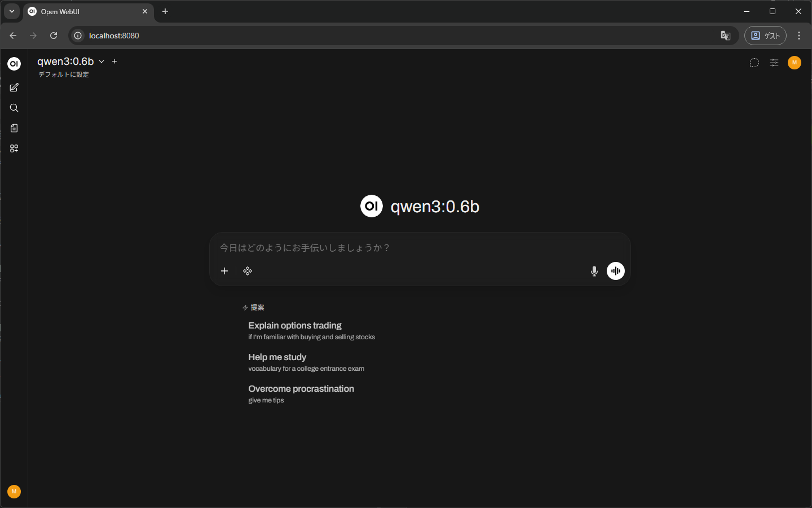The image size is (812, 508).
Task: Open the tab search dropdown arrow
Action: coord(12,11)
